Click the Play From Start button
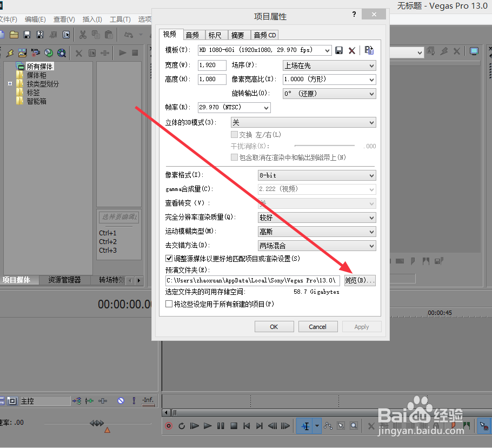492x448 pixels. tap(195, 426)
